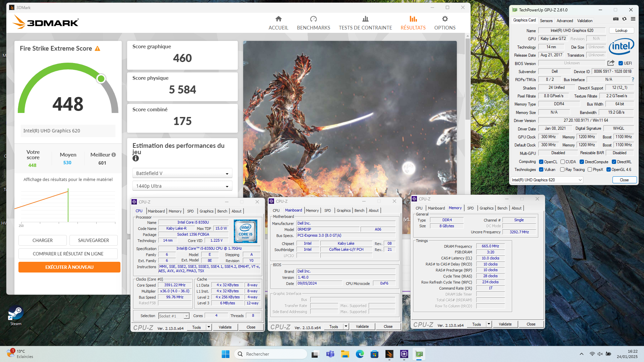Open Windows Start menu
Image resolution: width=644 pixels, height=362 pixels.
[225, 354]
